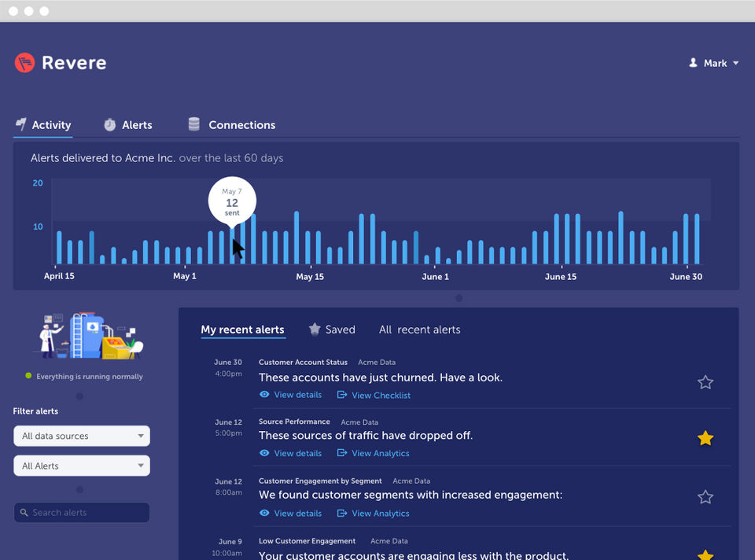Star the customer segments engagement alert
755x560 pixels.
point(705,496)
